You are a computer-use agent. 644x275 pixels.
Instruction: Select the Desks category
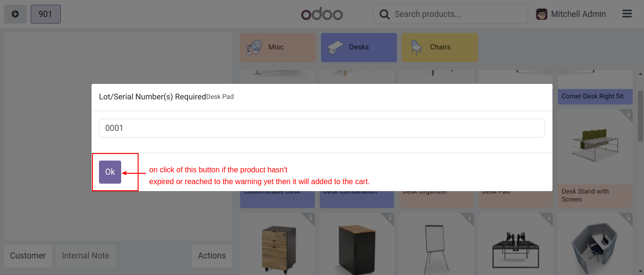tap(359, 47)
